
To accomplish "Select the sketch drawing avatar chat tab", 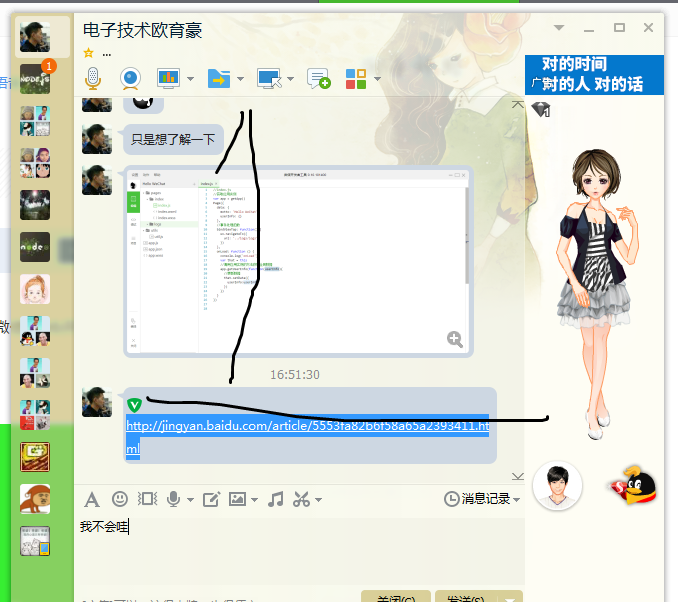I will [x=35, y=541].
